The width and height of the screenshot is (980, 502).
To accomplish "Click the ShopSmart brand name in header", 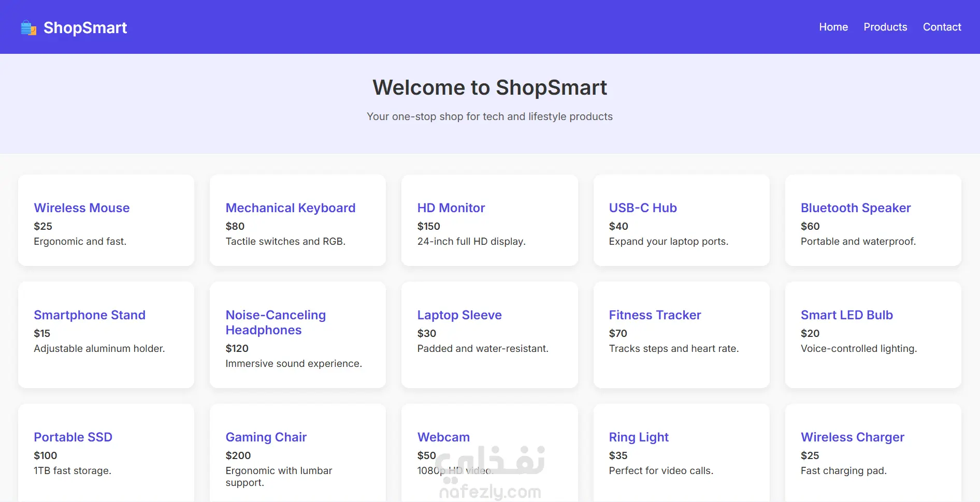I will click(85, 28).
